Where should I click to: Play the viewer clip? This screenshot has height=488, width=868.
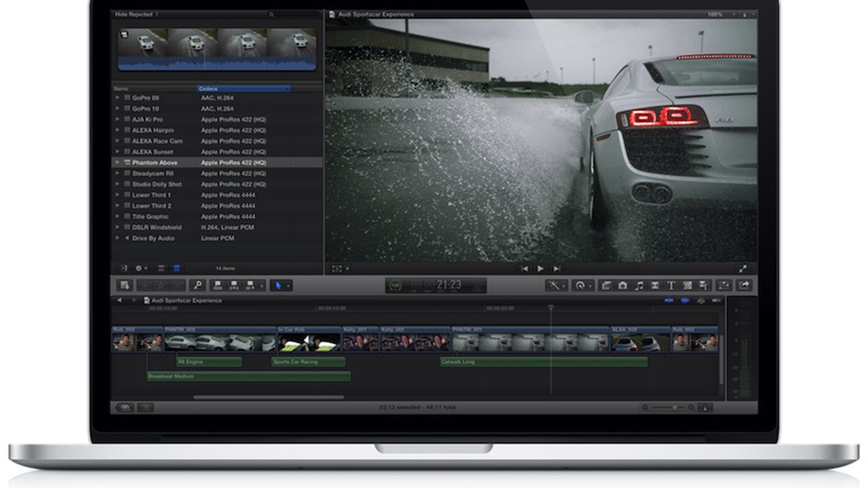click(540, 268)
